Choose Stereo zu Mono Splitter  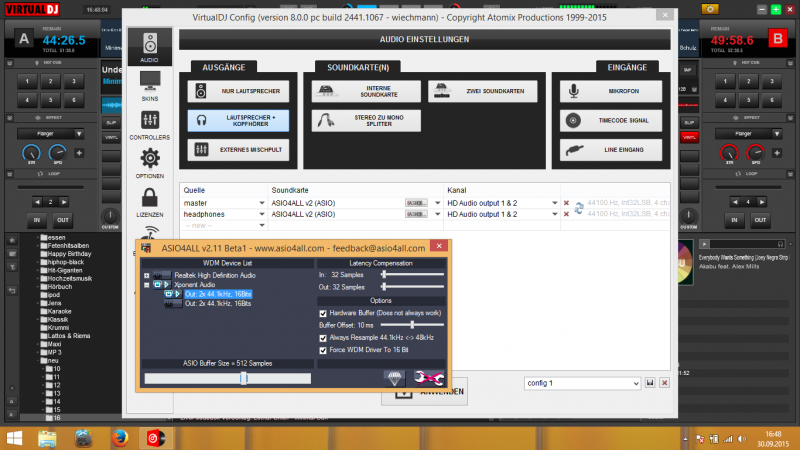tap(366, 120)
